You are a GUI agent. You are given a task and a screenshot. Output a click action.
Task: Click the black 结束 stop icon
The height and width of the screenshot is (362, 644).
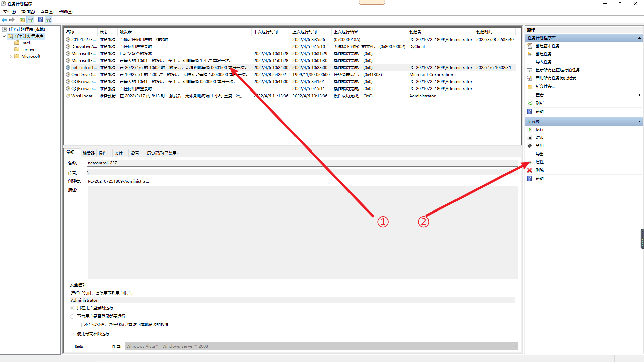tap(530, 138)
